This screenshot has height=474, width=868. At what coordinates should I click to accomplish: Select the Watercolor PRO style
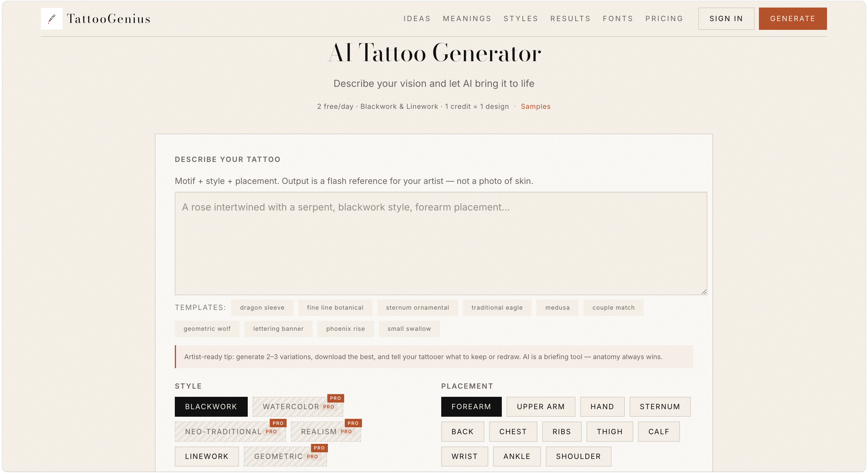(298, 406)
